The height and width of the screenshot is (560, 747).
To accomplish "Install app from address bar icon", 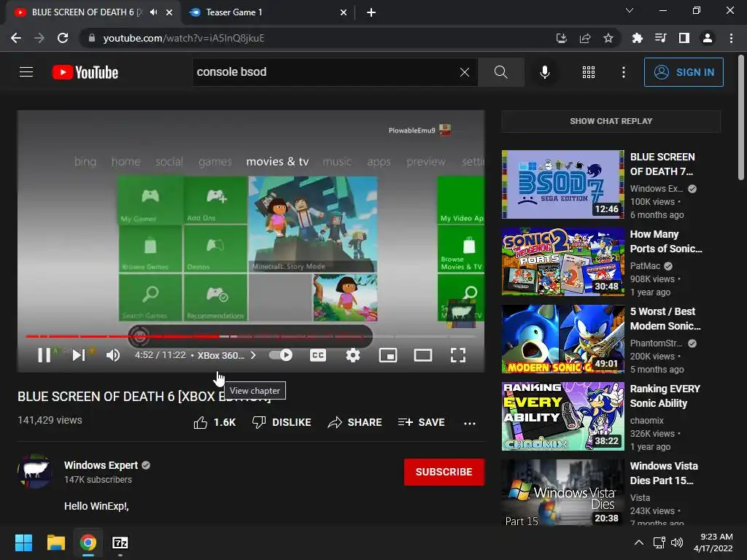I will pos(561,38).
